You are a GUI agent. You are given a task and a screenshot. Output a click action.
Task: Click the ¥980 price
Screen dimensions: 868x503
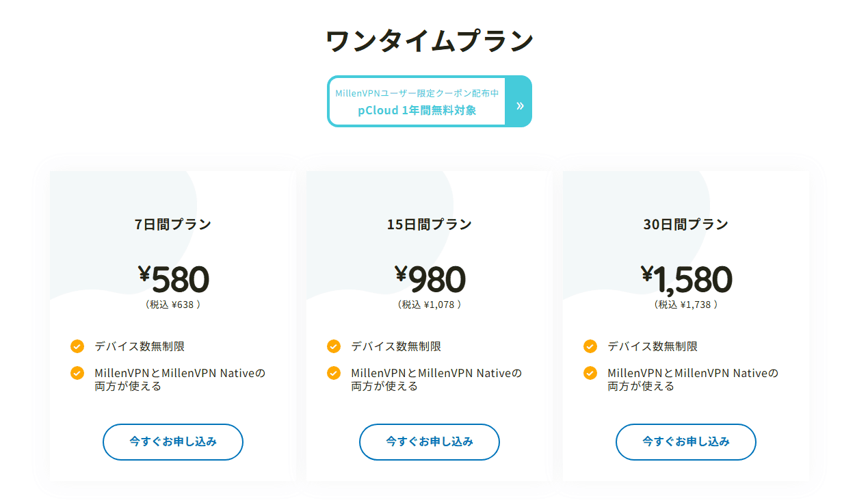click(x=430, y=279)
